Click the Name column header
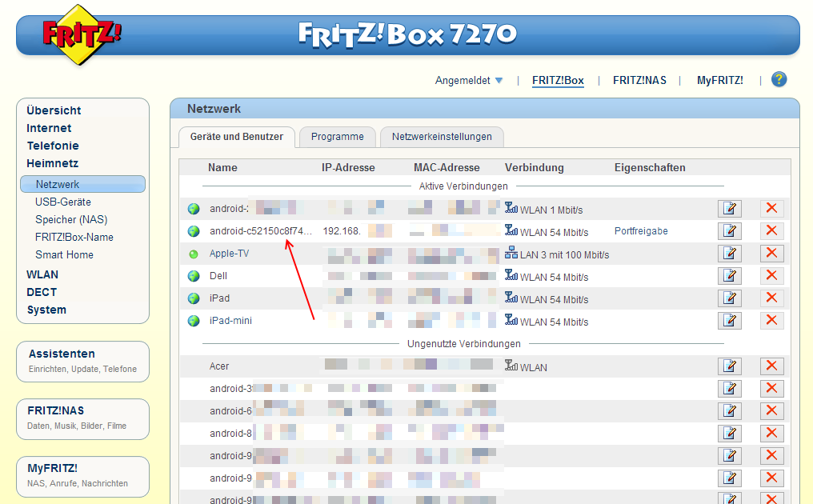 222,167
